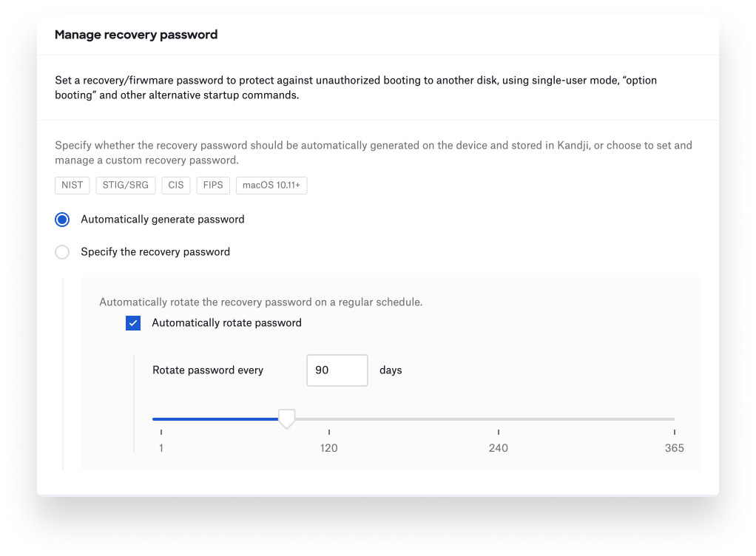Click the checked blue rotate password checkbox
This screenshot has width=756, height=556.
pos(133,323)
